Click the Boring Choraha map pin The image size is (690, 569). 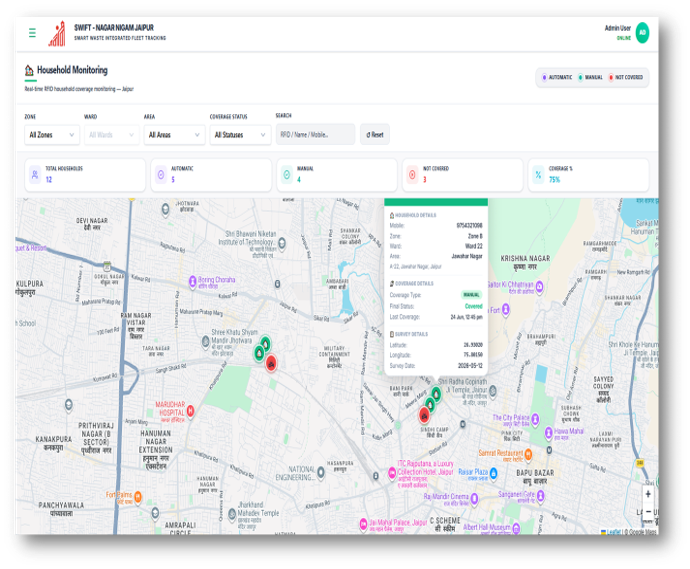[192, 281]
